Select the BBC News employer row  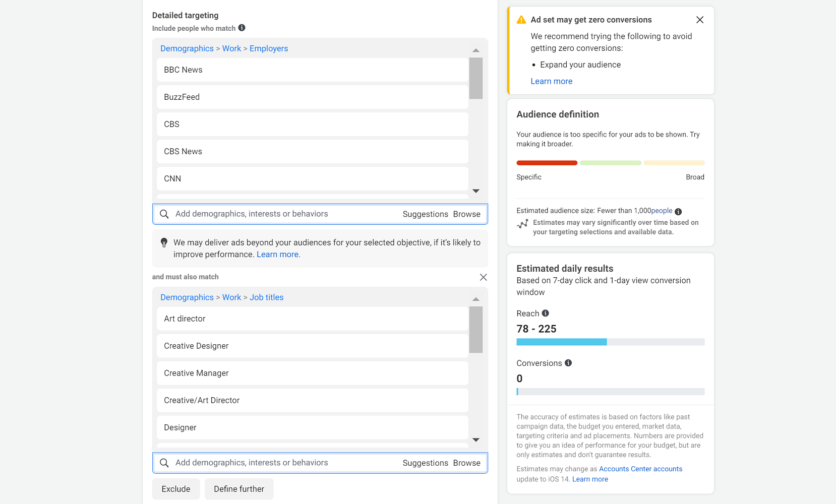[313, 70]
